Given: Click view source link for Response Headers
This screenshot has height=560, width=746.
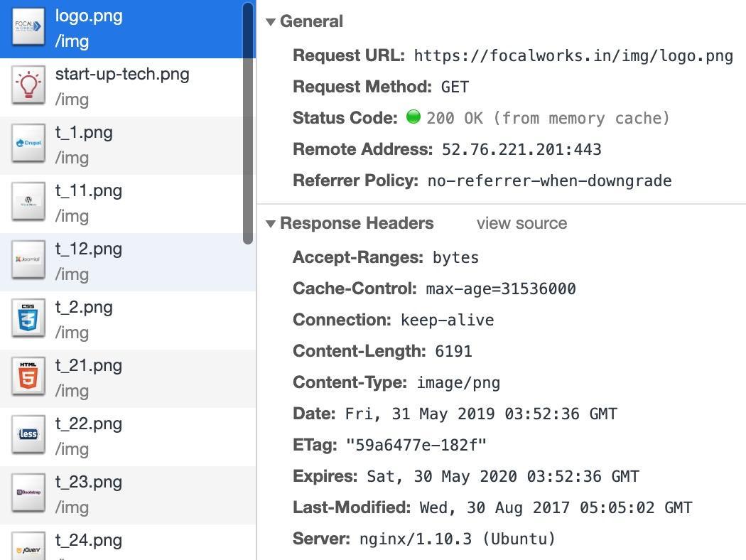Looking at the screenshot, I should pyautogui.click(x=521, y=223).
